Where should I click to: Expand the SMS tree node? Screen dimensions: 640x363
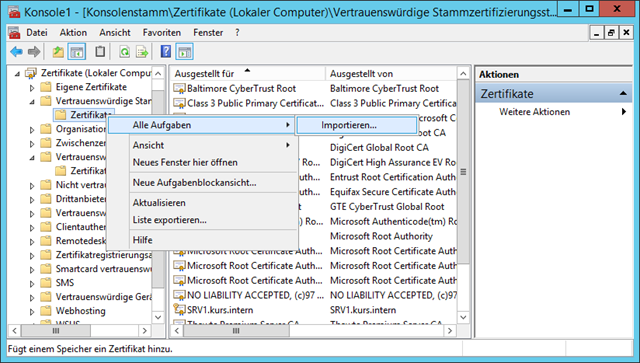point(32,283)
